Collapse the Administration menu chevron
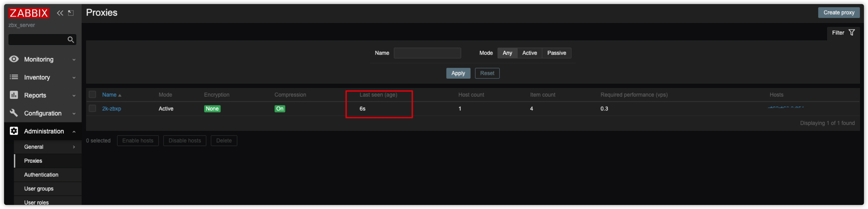Viewport: 868px width, 209px height. pyautogui.click(x=74, y=132)
